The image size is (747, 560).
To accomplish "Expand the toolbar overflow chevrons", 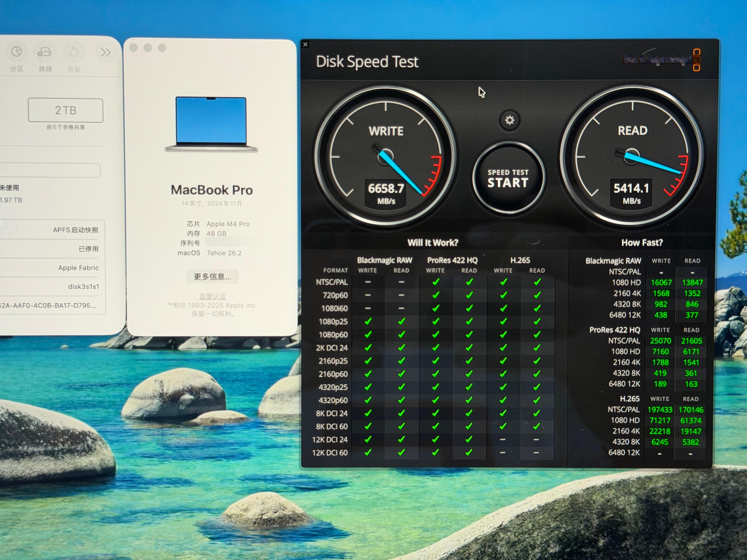I will (105, 52).
